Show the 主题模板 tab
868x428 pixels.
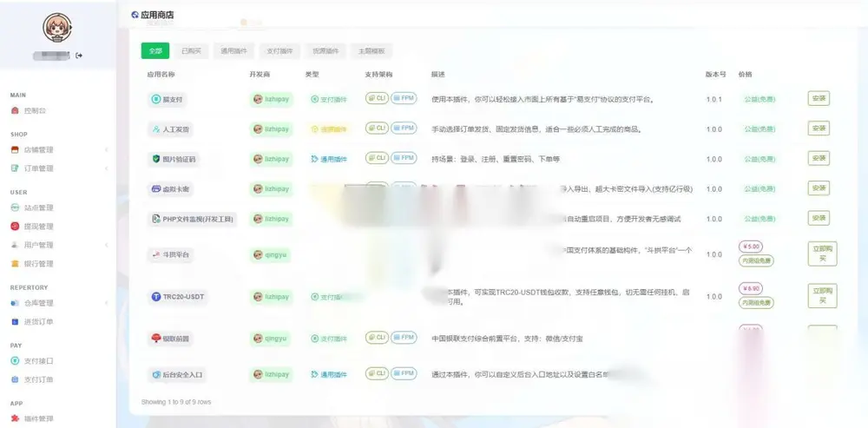coord(372,51)
